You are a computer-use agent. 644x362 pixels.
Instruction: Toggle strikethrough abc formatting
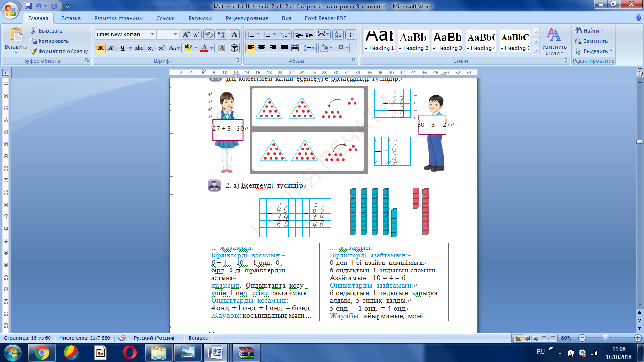139,48
